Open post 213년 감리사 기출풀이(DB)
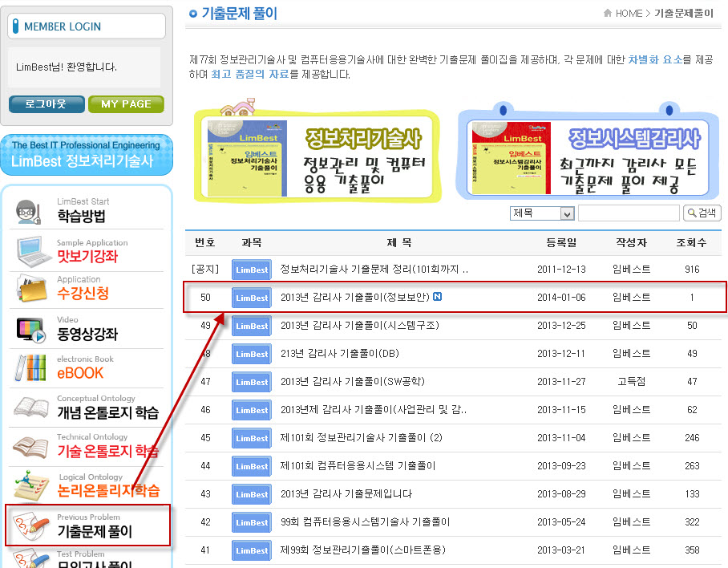This screenshot has height=568, width=728. [x=339, y=354]
